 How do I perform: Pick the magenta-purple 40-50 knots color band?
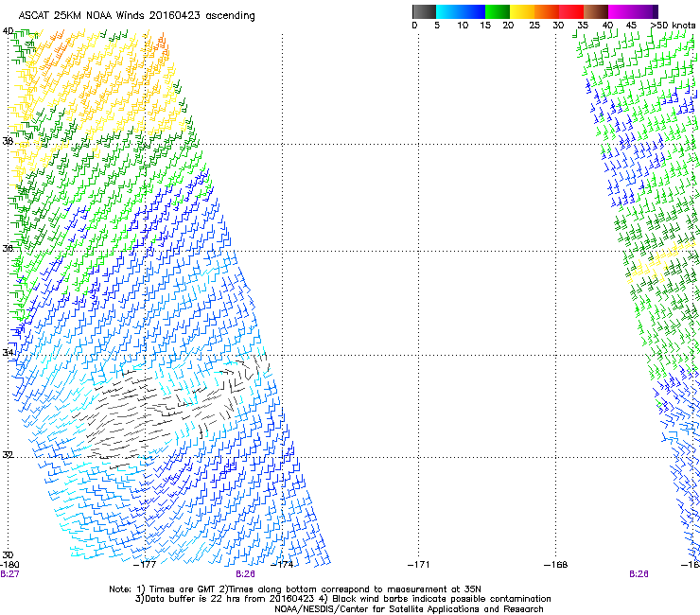tap(633, 11)
